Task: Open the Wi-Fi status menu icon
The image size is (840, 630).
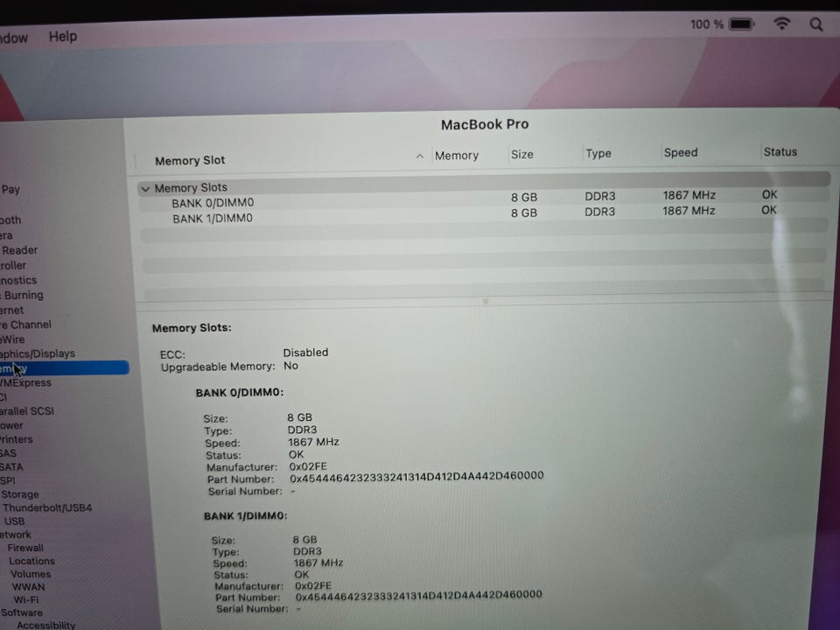Action: click(781, 24)
